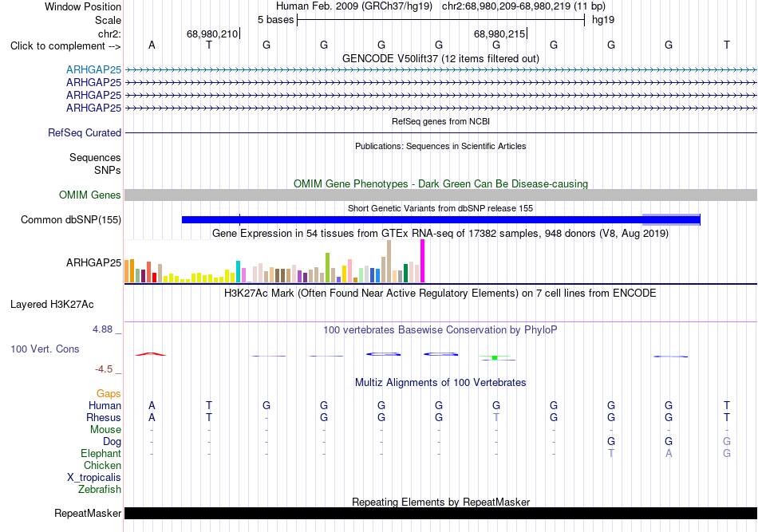Click the 4.88 PhyloP upper value
The height and width of the screenshot is (532, 758).
pos(102,329)
